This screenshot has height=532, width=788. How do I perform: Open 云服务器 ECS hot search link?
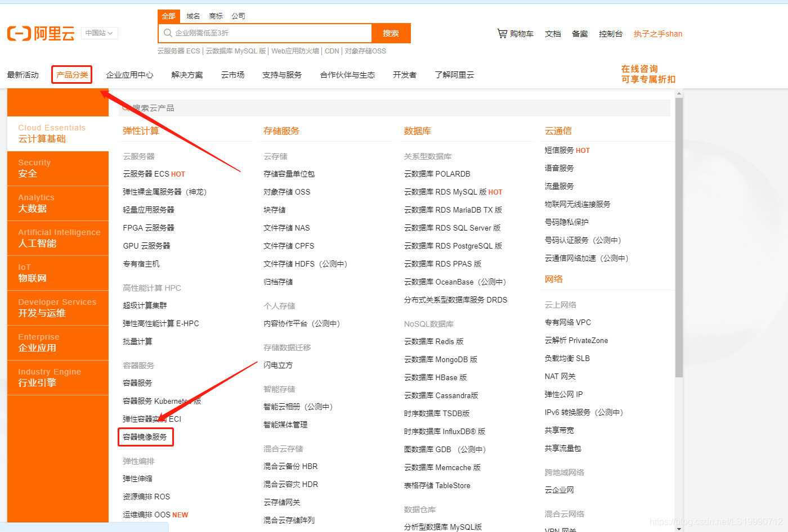coord(178,51)
